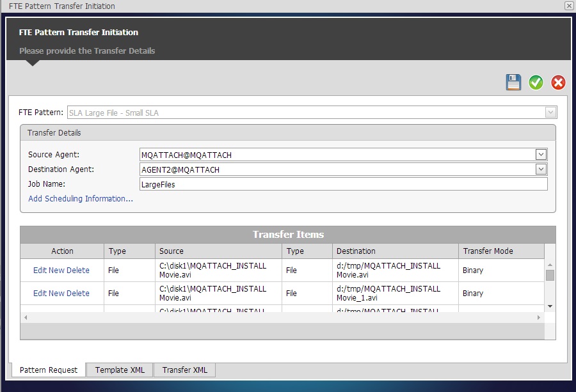Image resolution: width=576 pixels, height=392 pixels.
Task: Open the FTE Pattern dropdown
Action: click(549, 112)
